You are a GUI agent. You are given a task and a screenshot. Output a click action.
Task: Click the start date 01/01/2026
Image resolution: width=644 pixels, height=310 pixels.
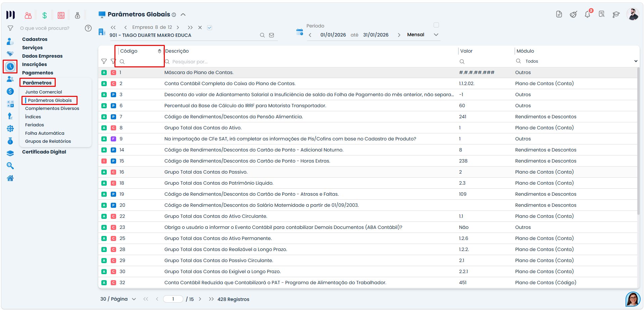333,35
